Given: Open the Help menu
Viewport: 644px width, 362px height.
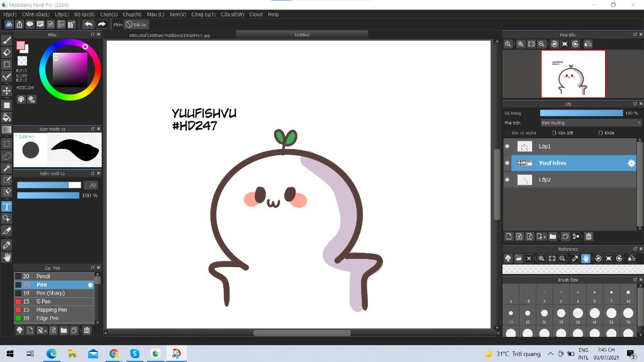Looking at the screenshot, I should coord(273,14).
